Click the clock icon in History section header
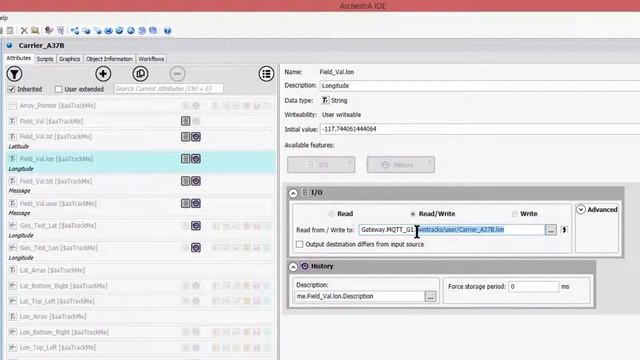The image size is (640, 360). click(304, 266)
